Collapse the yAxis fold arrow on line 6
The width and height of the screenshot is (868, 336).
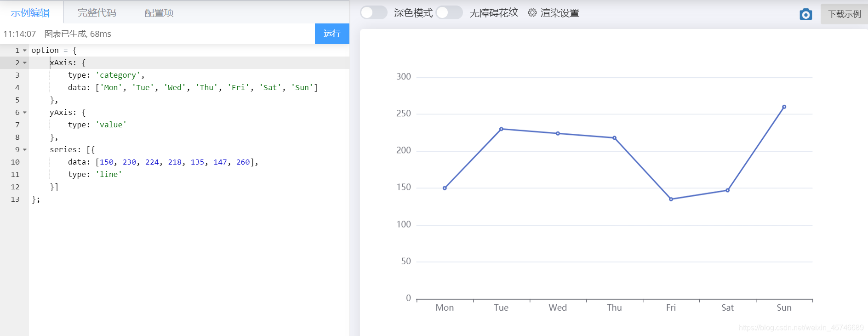pos(25,112)
